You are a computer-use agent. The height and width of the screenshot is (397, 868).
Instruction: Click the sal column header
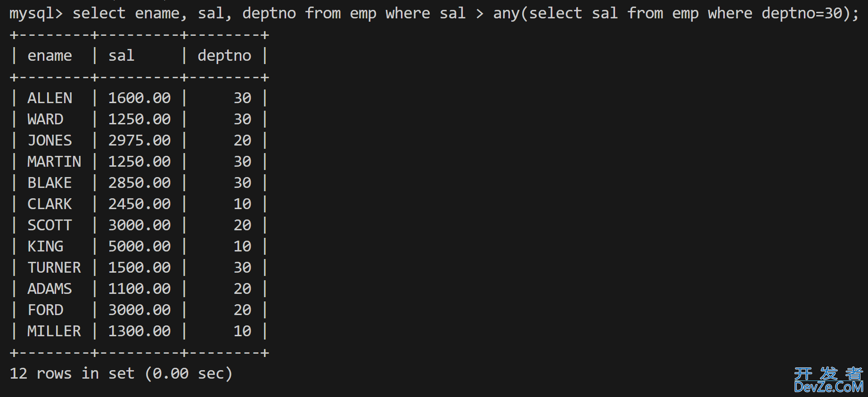point(121,56)
